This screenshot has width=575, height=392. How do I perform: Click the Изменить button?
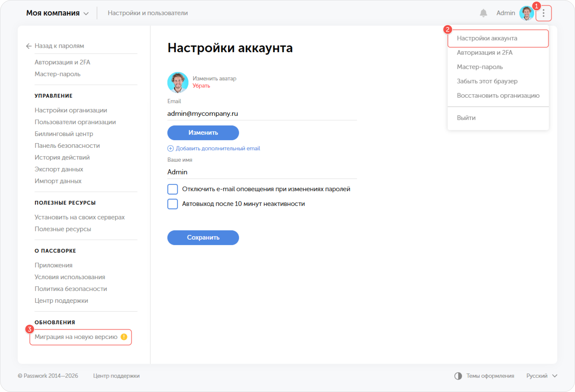(203, 133)
